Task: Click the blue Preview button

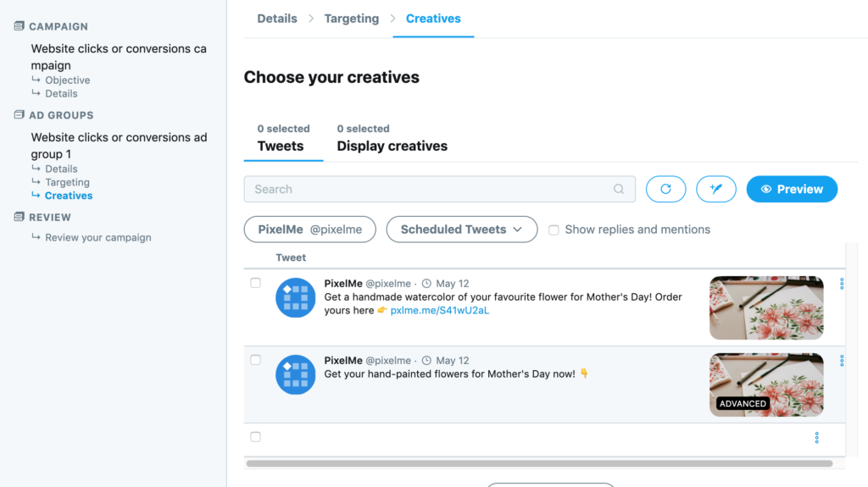Action: click(x=792, y=189)
